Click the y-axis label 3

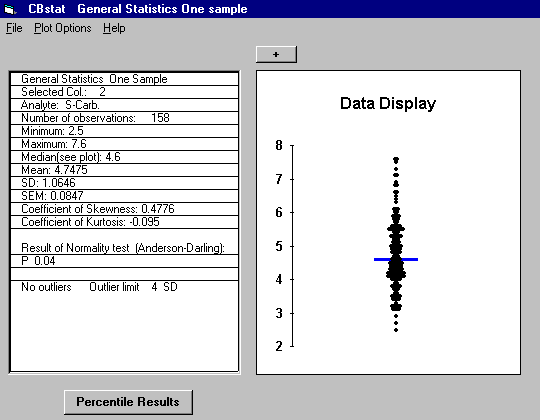click(279, 313)
